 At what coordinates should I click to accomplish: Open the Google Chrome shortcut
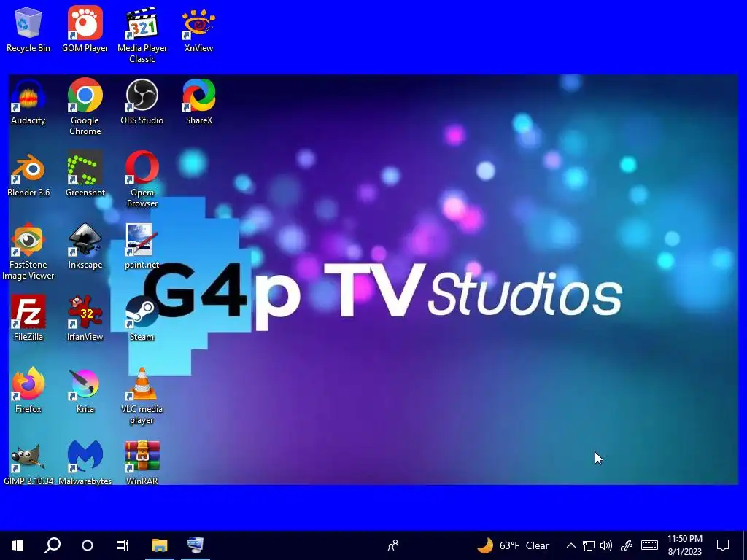pos(85,107)
